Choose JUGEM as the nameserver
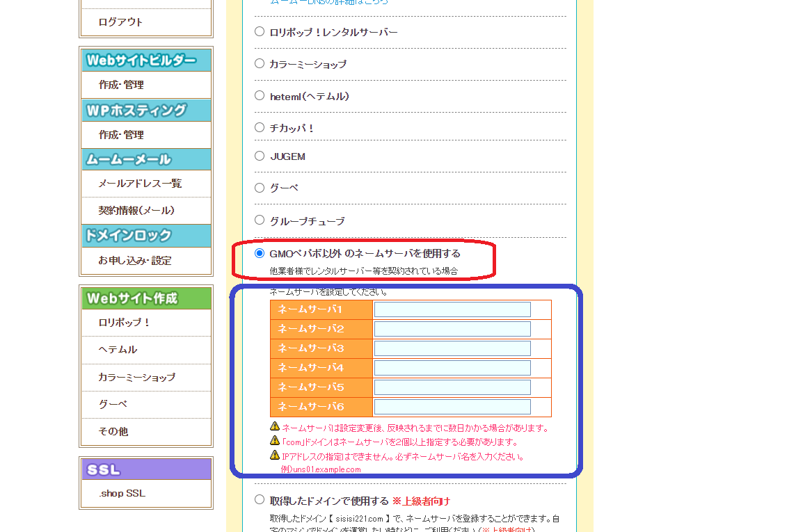Viewport: 812px width, 532px height. coord(260,156)
